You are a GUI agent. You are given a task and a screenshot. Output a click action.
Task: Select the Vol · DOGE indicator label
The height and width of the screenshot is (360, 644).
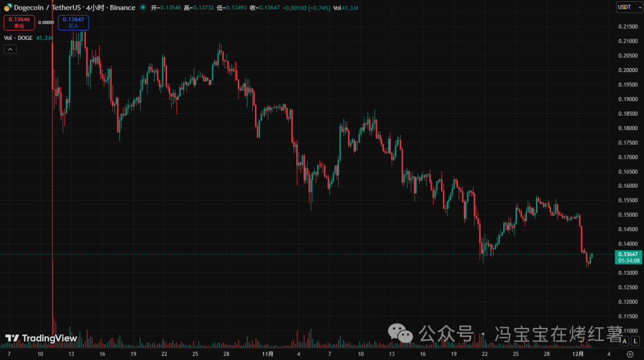pos(18,38)
